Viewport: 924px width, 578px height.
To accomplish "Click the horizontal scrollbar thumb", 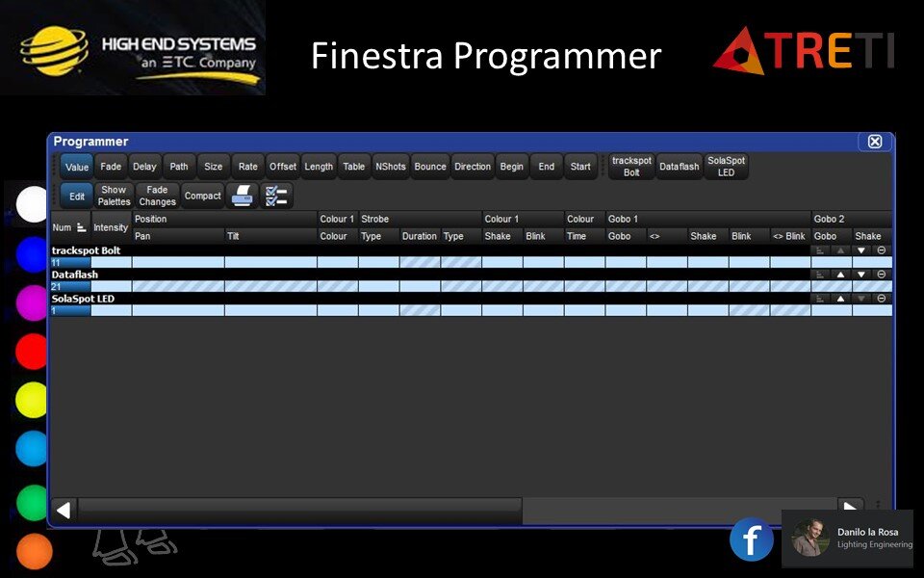I will (x=300, y=511).
